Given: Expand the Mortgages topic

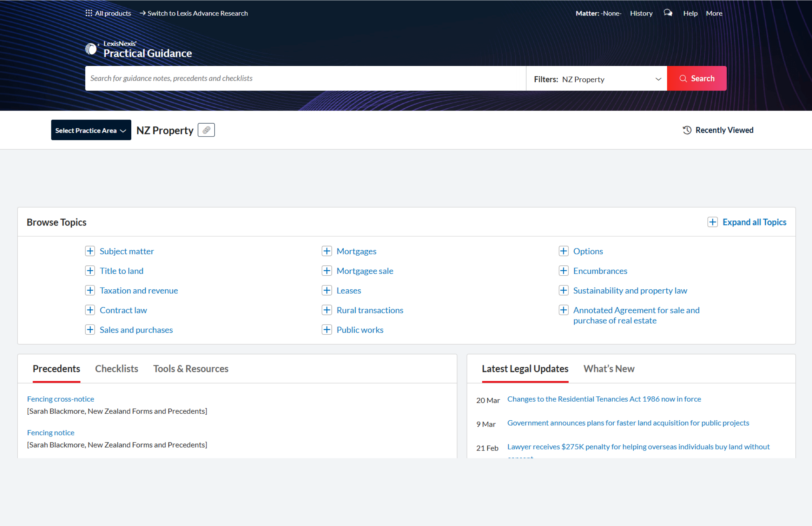Looking at the screenshot, I should (x=327, y=251).
